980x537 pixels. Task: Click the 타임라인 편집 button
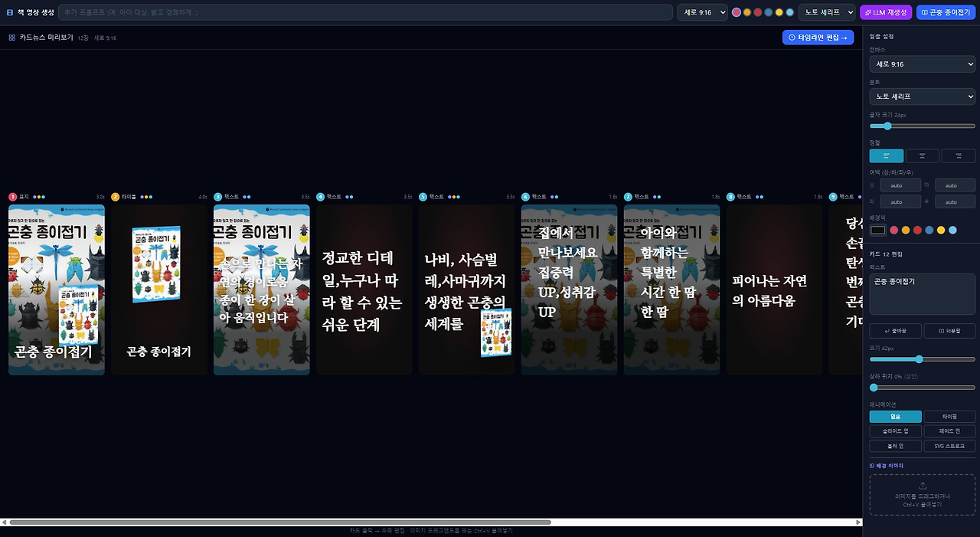click(818, 37)
